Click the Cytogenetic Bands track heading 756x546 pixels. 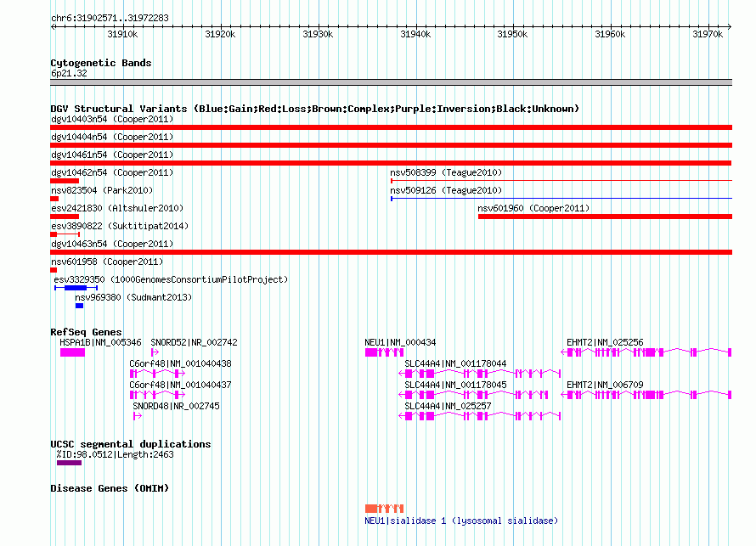101,63
